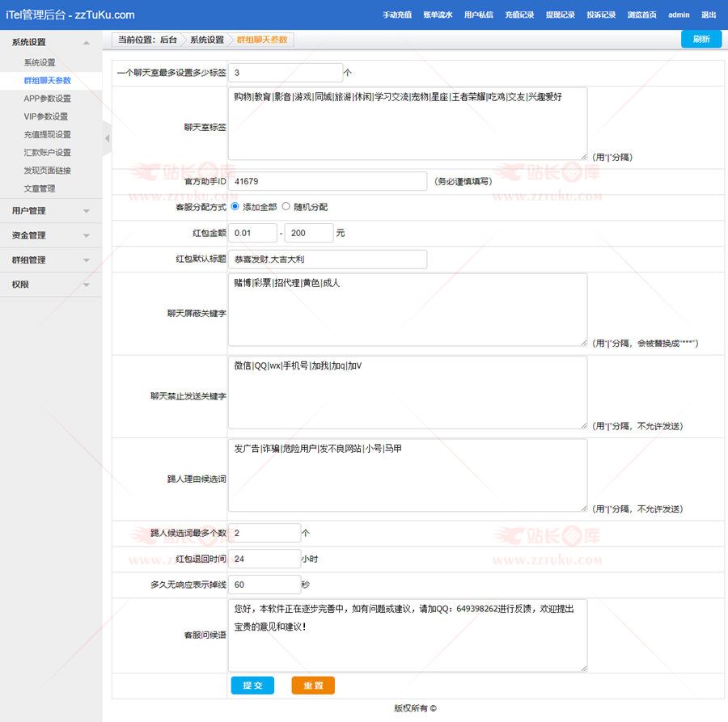Open the VIP参数设置 sidebar item
Viewport: 728px width, 722px height.
pyautogui.click(x=45, y=116)
